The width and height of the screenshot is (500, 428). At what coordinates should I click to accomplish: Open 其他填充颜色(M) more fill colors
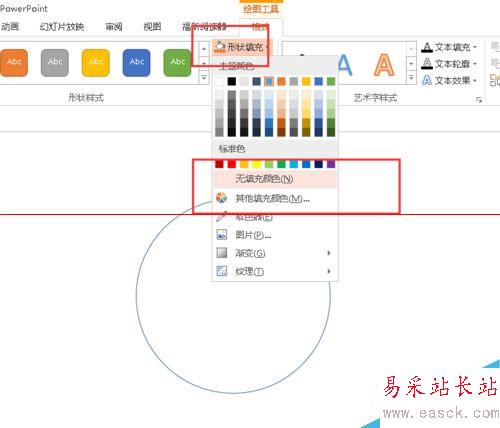click(x=275, y=199)
